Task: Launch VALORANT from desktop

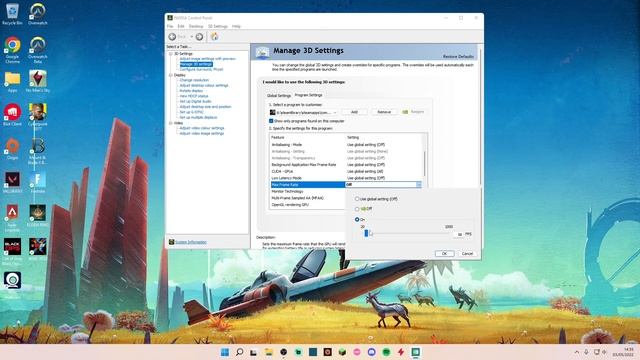Action: [12, 182]
